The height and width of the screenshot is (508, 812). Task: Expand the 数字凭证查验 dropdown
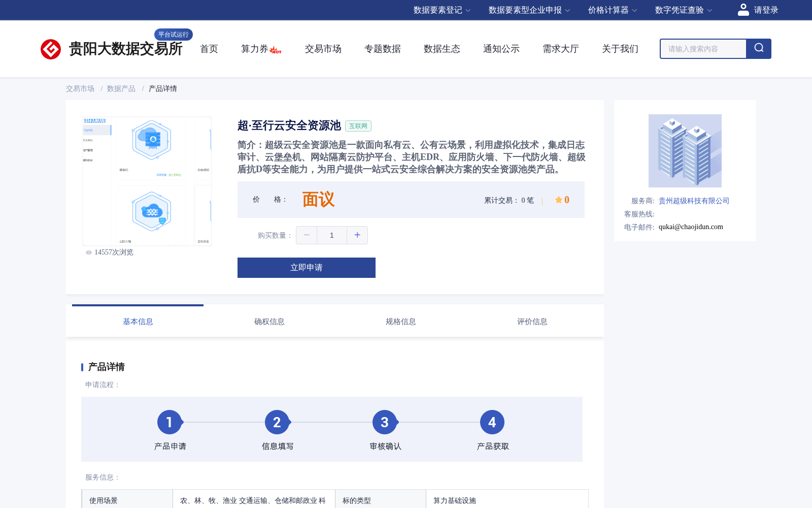[684, 10]
